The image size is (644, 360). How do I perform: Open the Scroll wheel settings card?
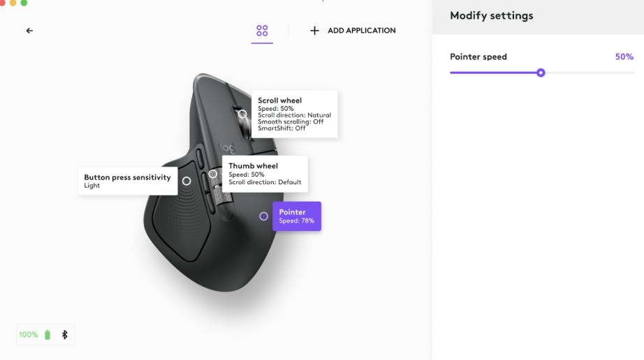click(294, 114)
